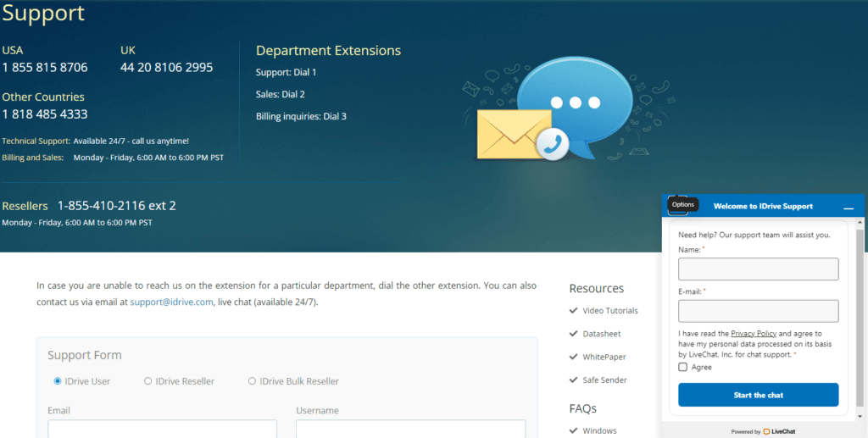Screen dimensions: 868x438
Task: Focus the chat Name input field
Action: [x=759, y=269]
